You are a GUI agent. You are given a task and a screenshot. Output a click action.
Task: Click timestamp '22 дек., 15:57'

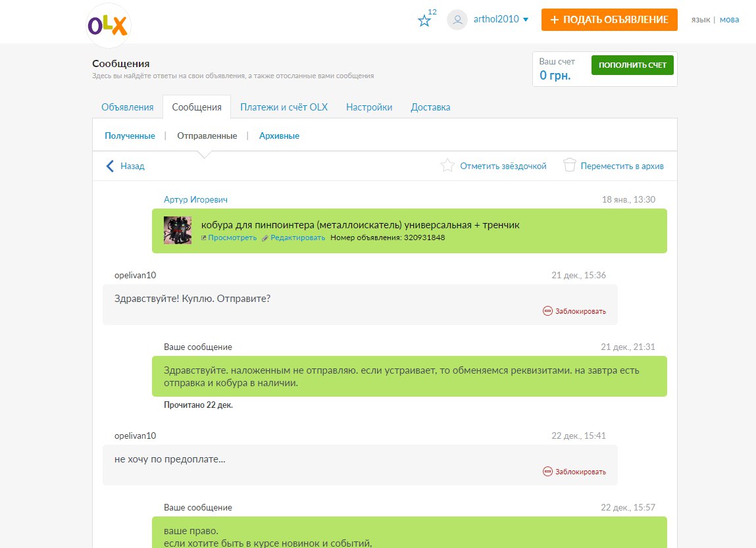(x=628, y=507)
